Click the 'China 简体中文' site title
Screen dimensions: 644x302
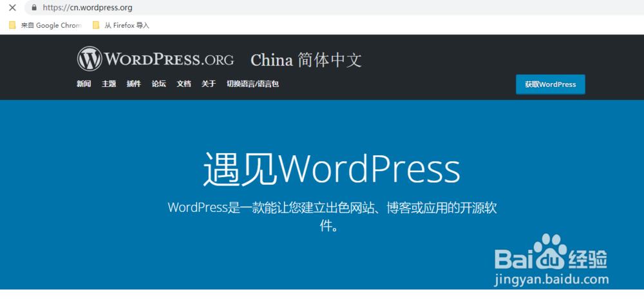click(306, 60)
